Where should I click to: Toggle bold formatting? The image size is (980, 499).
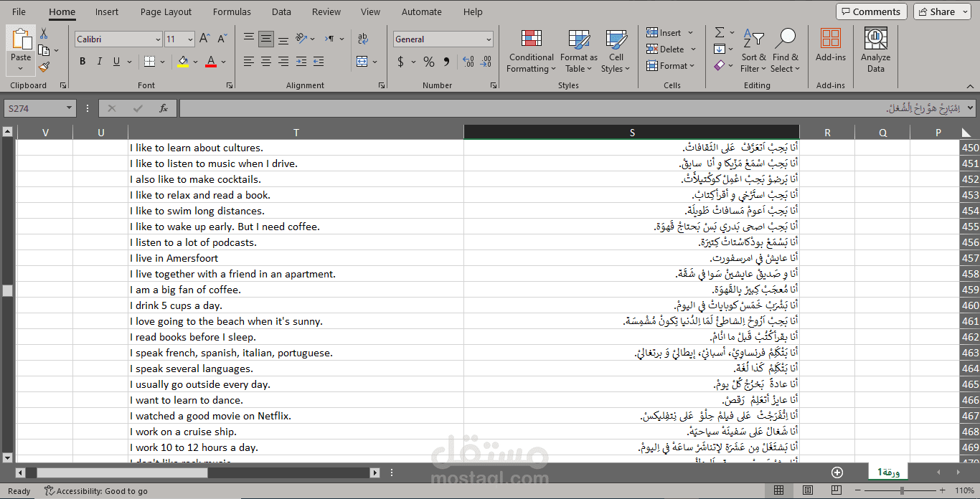click(83, 62)
